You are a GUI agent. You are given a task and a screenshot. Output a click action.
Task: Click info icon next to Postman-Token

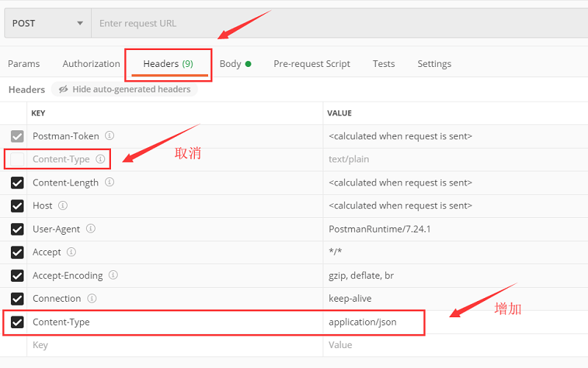pyautogui.click(x=110, y=136)
